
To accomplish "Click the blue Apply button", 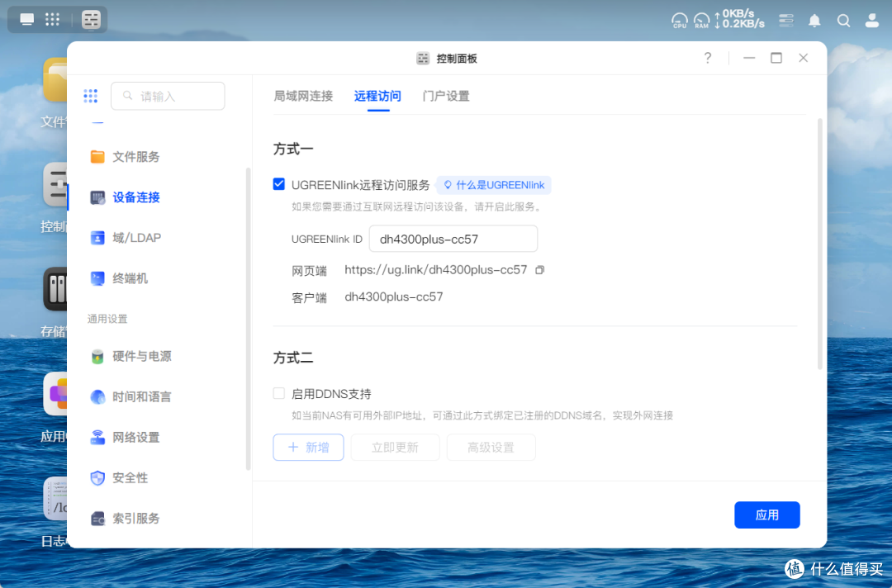I will tap(766, 514).
